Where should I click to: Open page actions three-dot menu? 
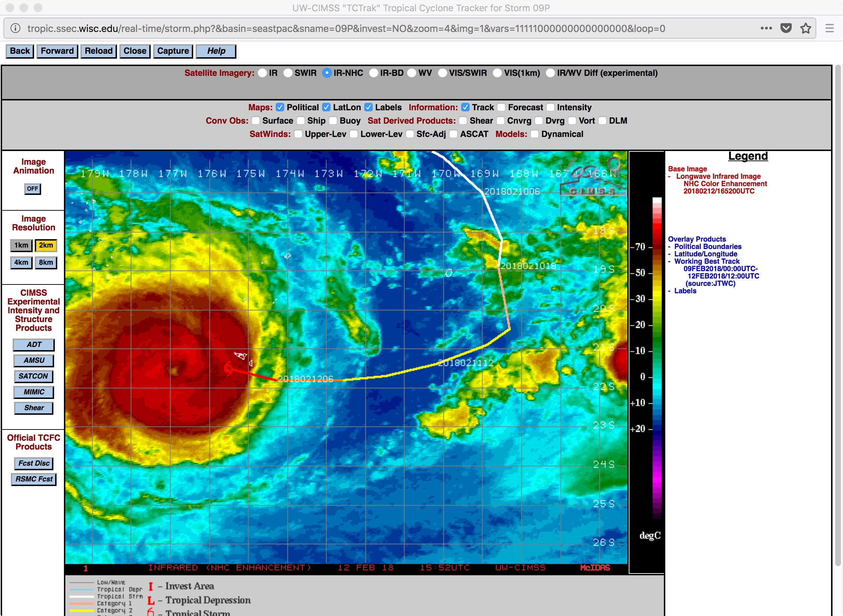tap(766, 28)
